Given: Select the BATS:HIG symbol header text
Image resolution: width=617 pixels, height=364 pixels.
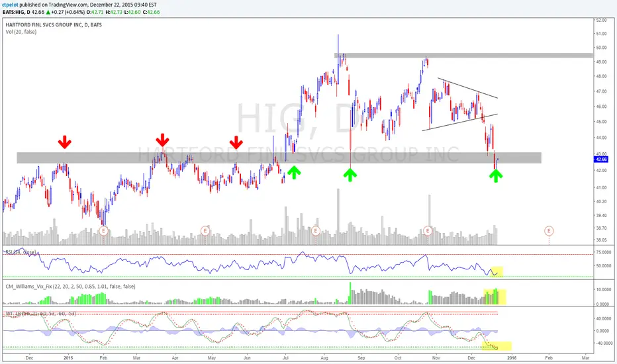Looking at the screenshot, I should pos(13,12).
